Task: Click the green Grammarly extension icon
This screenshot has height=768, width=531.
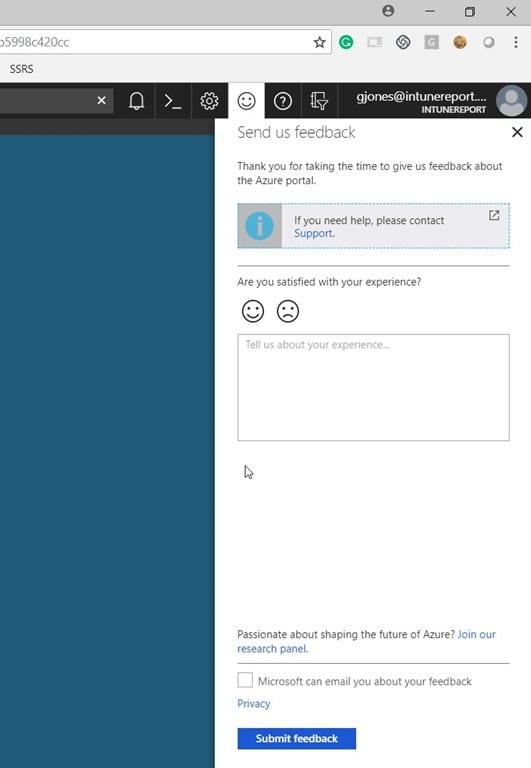Action: pyautogui.click(x=346, y=42)
